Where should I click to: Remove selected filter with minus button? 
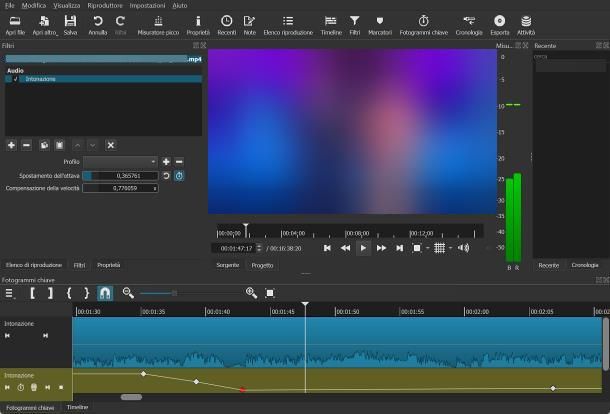tap(26, 145)
